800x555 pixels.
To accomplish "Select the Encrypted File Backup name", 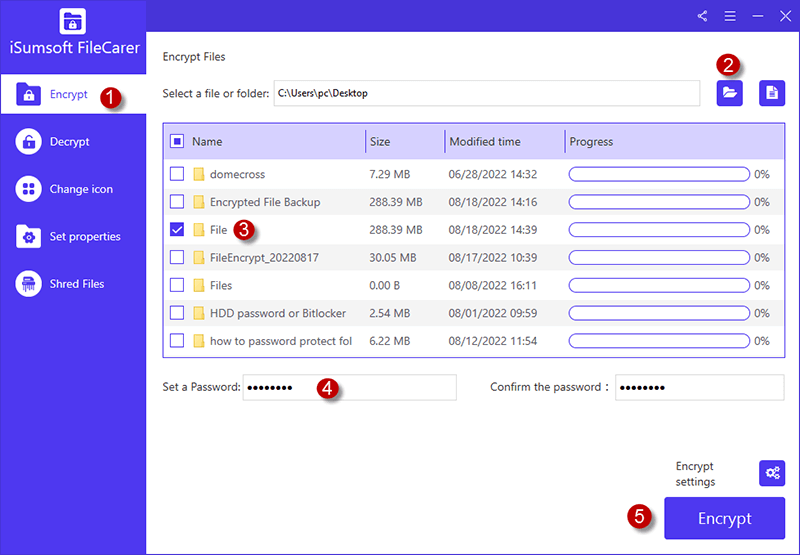I will click(265, 203).
